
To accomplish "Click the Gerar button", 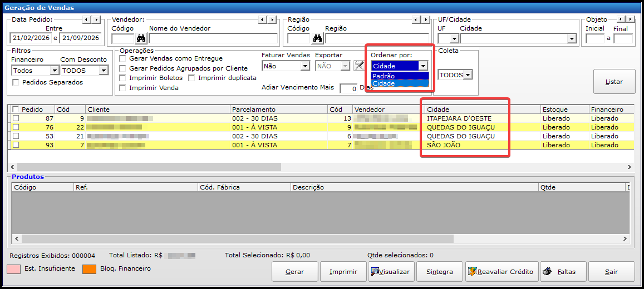I will (x=295, y=271).
